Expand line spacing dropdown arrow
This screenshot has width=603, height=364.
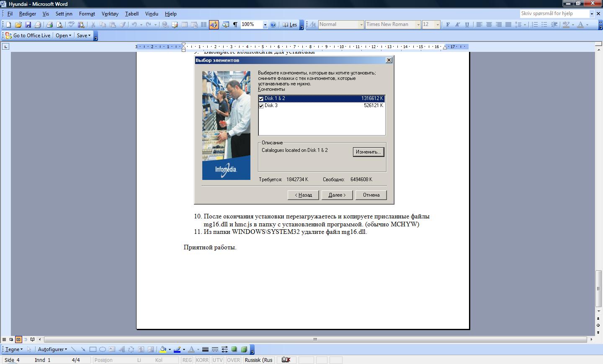525,25
